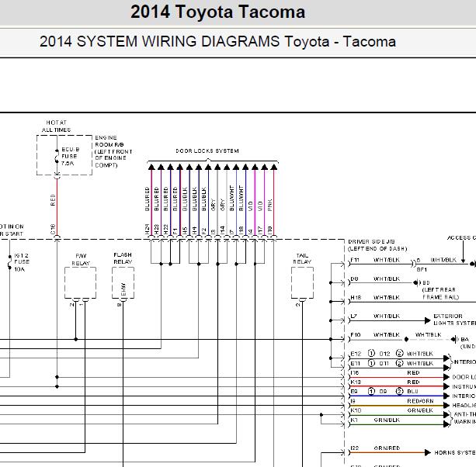Select the 'D9' junction label on E9 row
476x467 pixels.
click(x=383, y=391)
